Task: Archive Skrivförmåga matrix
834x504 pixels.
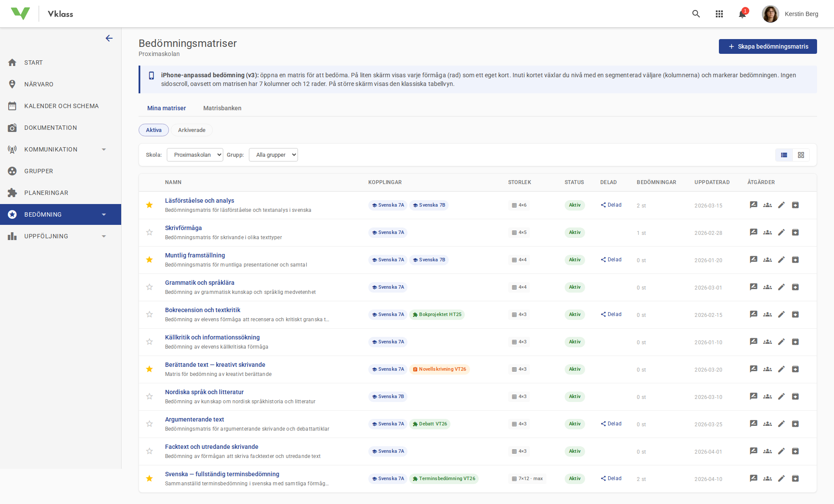Action: 795,232
